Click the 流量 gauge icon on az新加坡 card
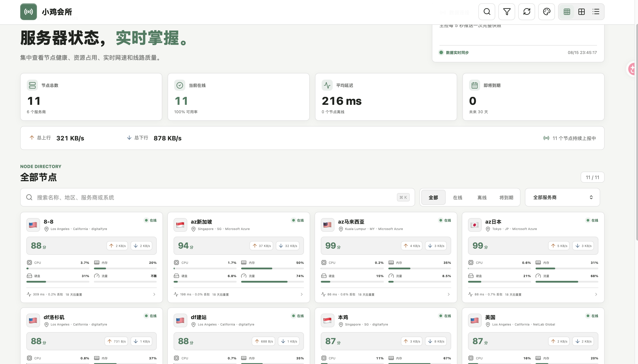The width and height of the screenshot is (638, 364). pyautogui.click(x=244, y=276)
